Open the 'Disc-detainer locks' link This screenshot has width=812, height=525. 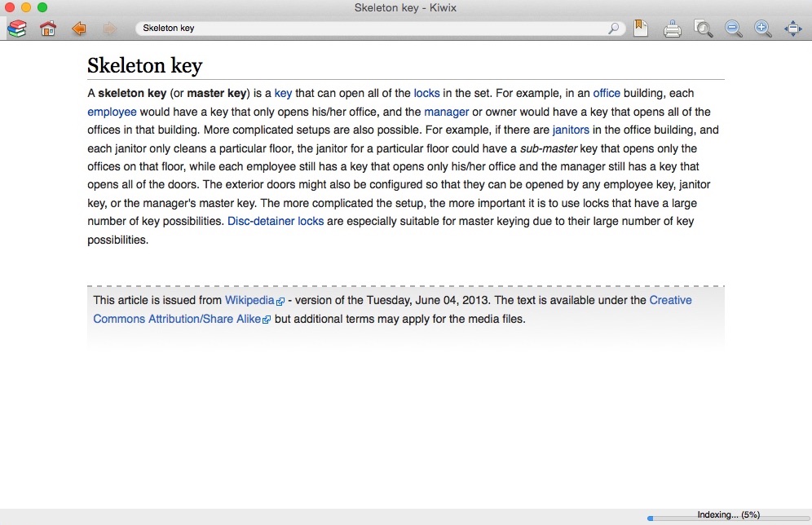(276, 222)
